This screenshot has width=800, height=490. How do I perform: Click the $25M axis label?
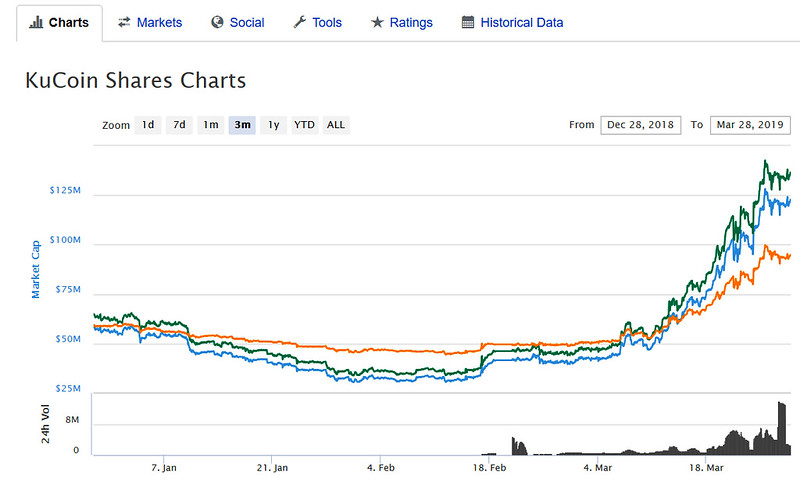point(68,388)
